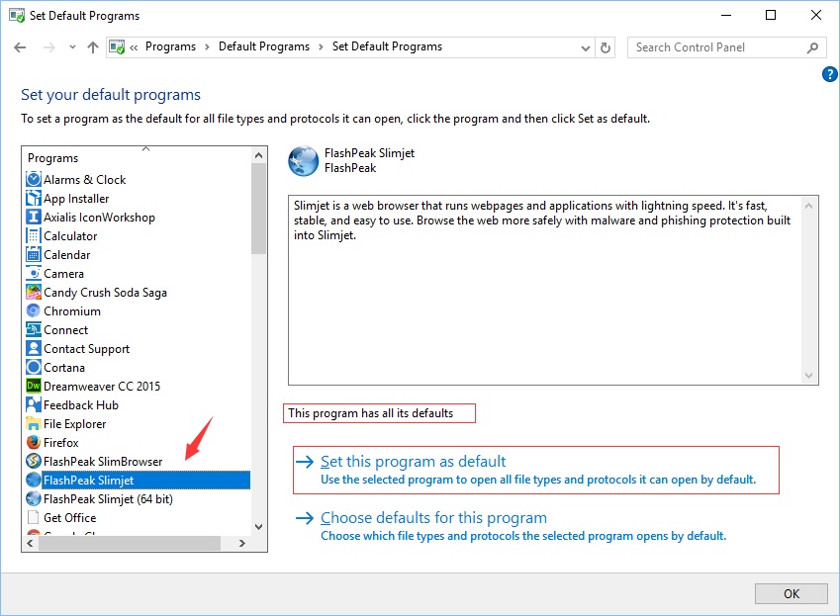Open help with the question mark icon

829,74
